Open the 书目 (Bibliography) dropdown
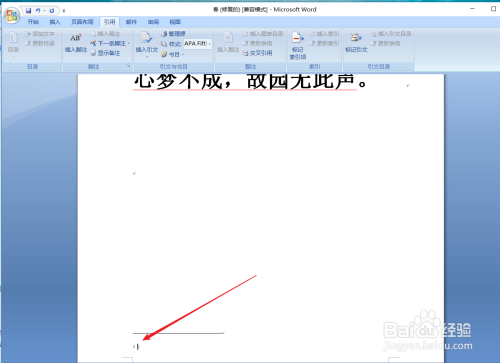Image resolution: width=500 pixels, height=363 pixels. (172, 54)
